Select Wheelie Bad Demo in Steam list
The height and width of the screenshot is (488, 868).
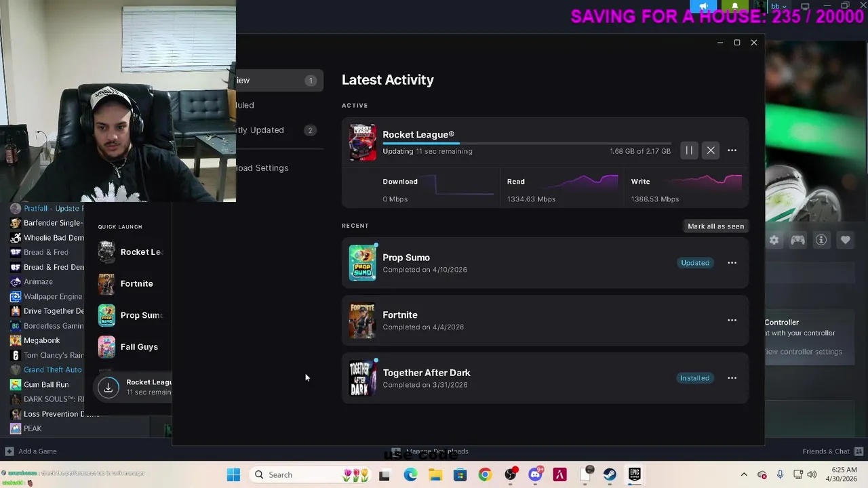46,238
